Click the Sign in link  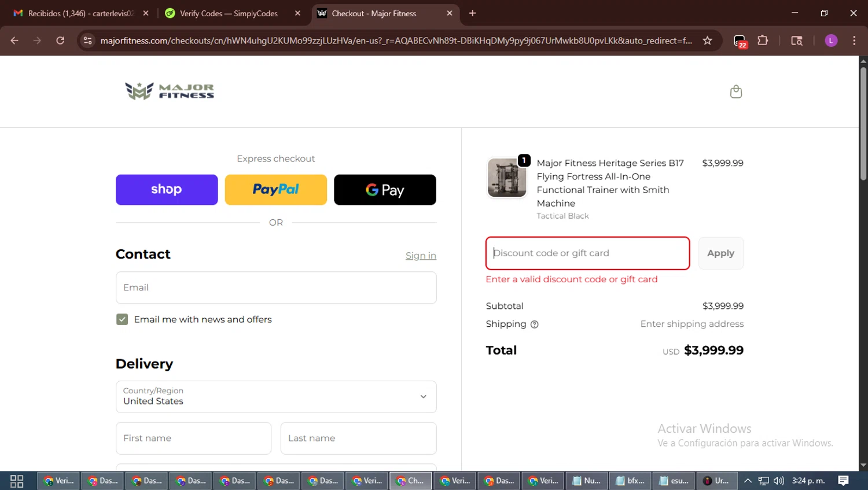point(421,256)
